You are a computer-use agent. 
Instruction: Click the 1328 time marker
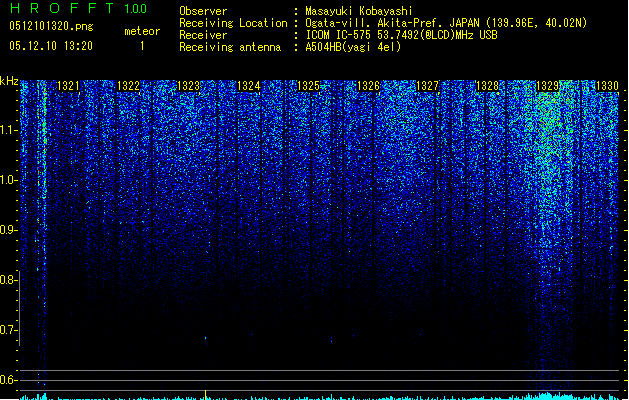click(487, 86)
